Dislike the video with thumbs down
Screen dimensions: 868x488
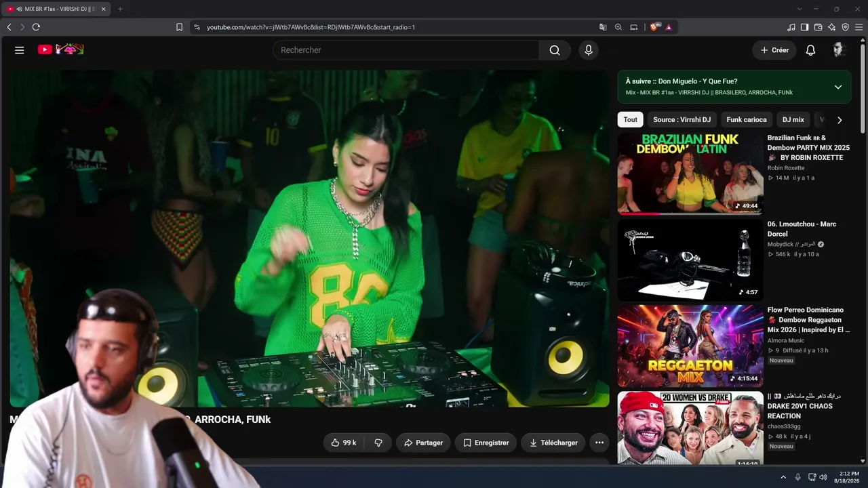[378, 443]
